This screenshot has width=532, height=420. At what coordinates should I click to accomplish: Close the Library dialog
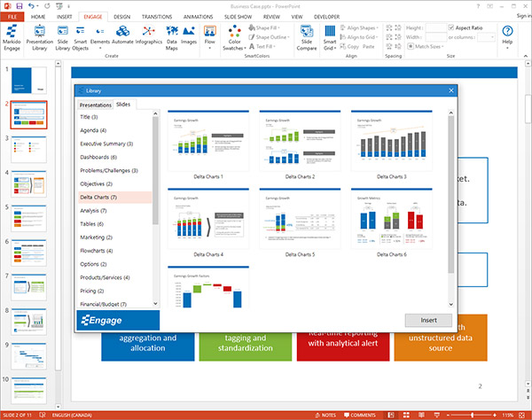coord(450,90)
